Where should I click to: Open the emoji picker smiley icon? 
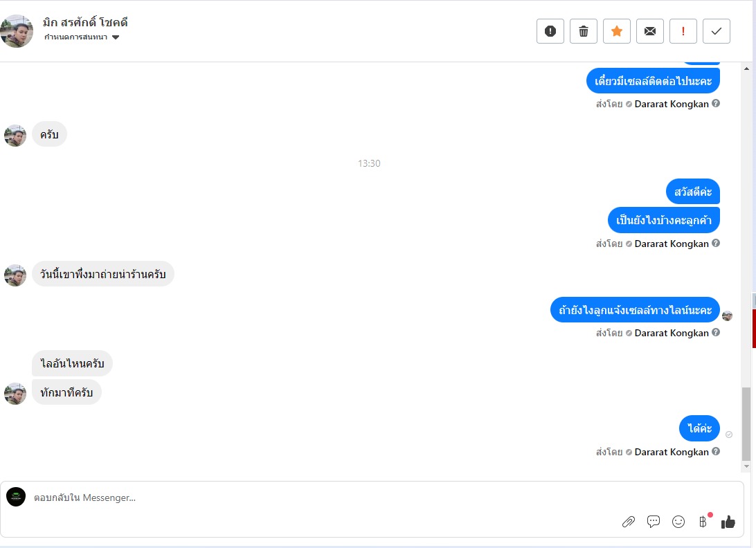coord(678,522)
